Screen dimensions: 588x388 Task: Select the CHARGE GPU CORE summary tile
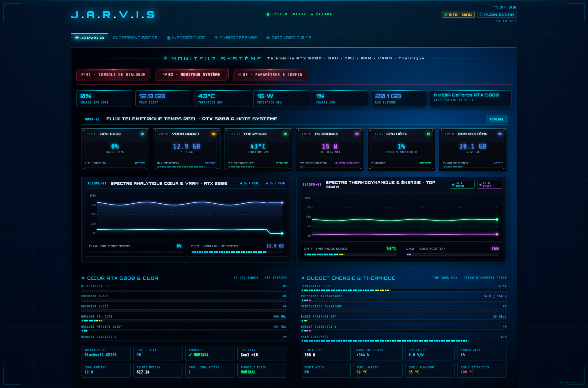point(104,99)
